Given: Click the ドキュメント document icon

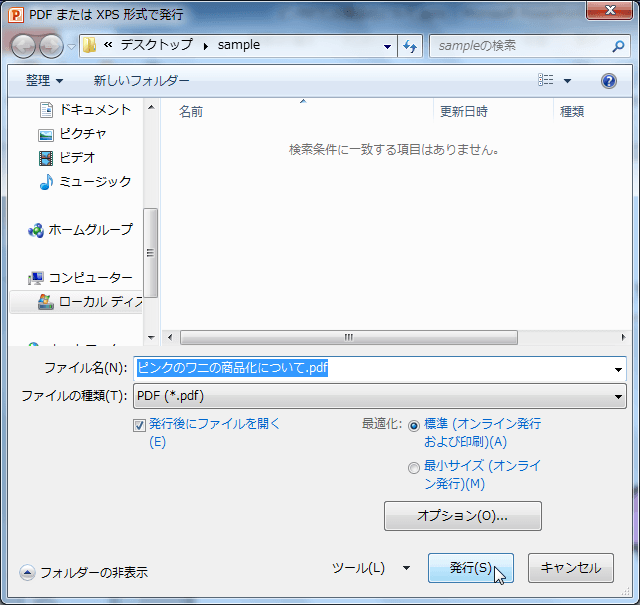Looking at the screenshot, I should (x=46, y=110).
